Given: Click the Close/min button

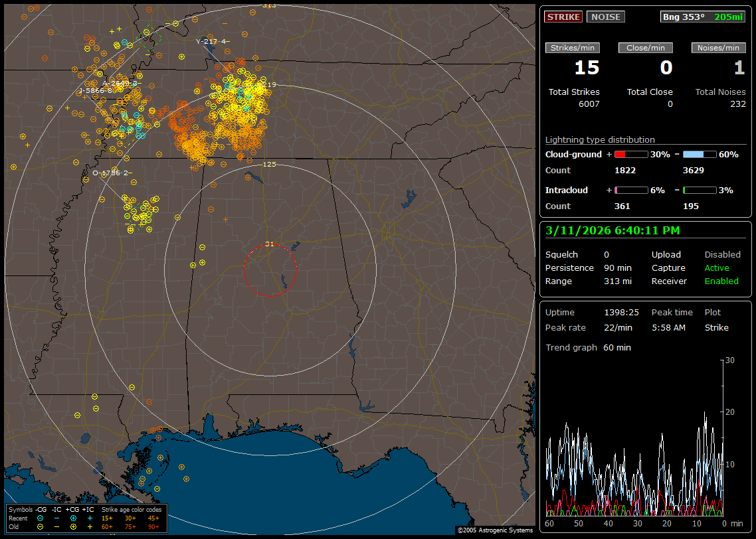Looking at the screenshot, I should pyautogui.click(x=646, y=48).
